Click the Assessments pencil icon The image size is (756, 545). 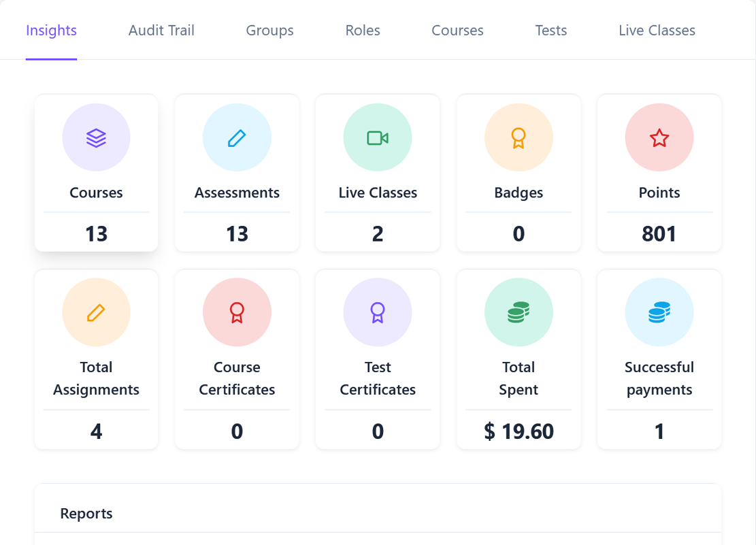point(237,138)
